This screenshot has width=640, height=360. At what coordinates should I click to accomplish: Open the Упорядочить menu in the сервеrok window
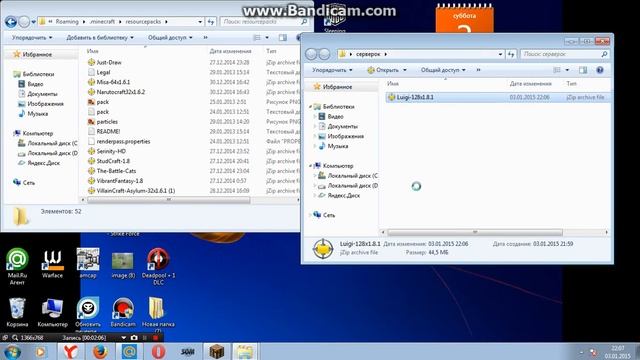click(332, 70)
